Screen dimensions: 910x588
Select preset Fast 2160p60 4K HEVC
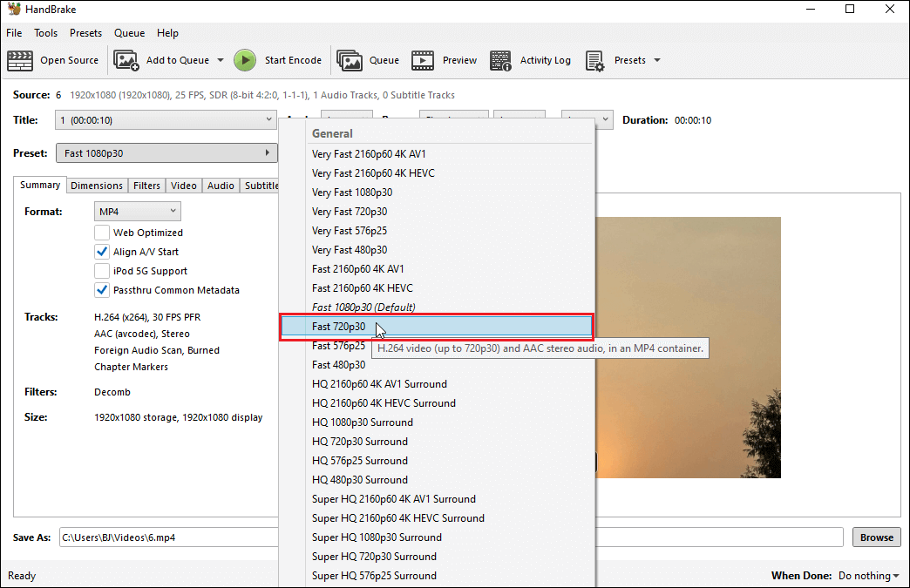(437, 288)
